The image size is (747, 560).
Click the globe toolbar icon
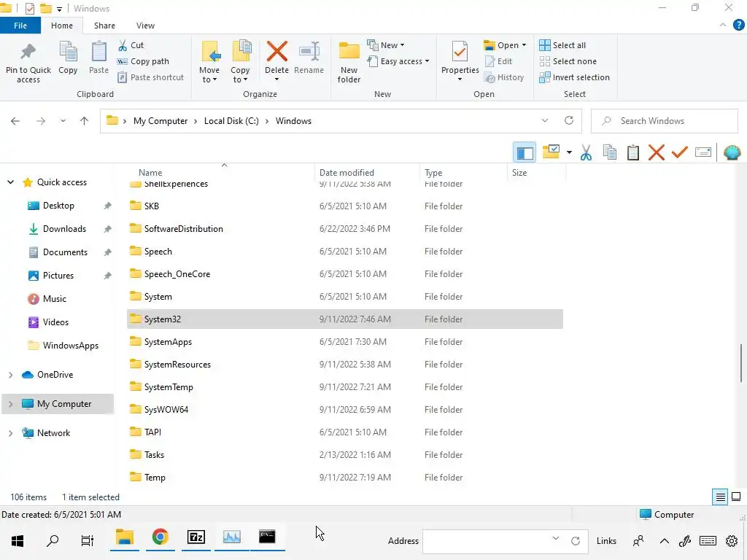pos(732,153)
